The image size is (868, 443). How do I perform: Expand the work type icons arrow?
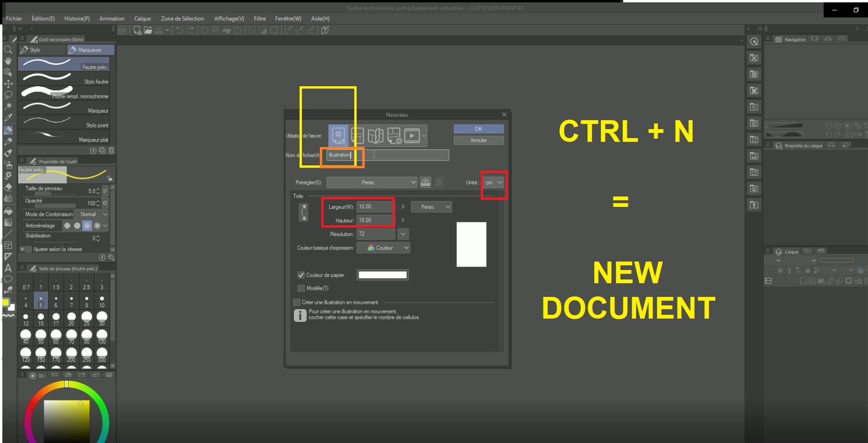tap(424, 136)
